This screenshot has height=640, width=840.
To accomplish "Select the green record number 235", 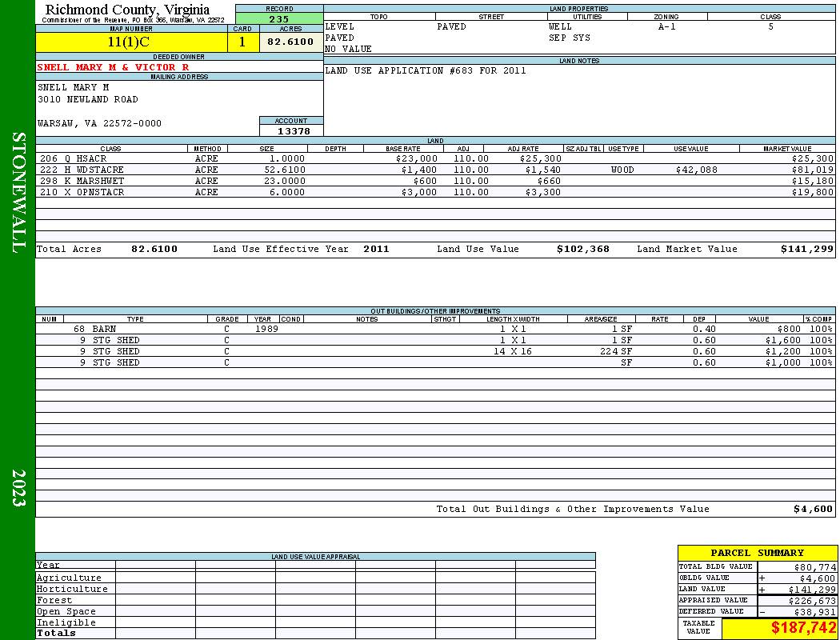I will coord(279,18).
